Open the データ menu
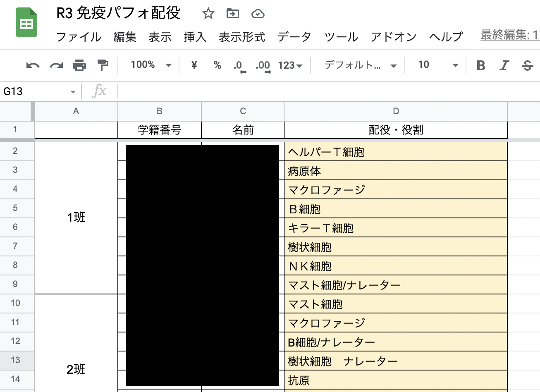Image resolution: width=540 pixels, height=392 pixels. click(294, 37)
